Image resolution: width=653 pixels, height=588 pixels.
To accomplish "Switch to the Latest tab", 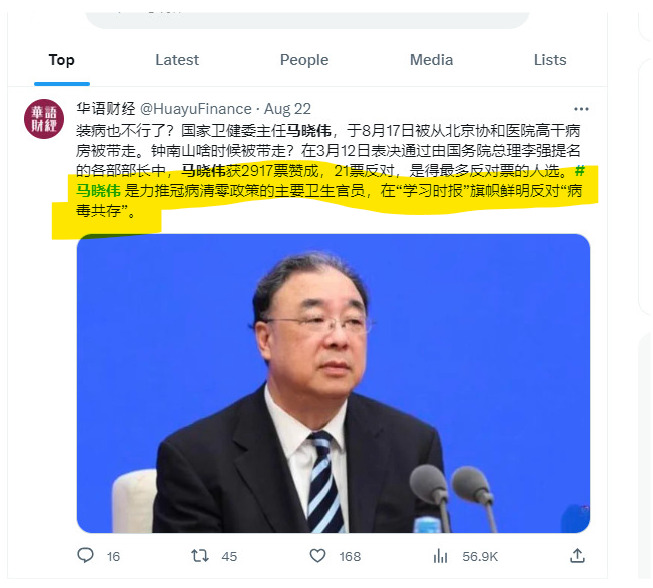I will click(177, 60).
